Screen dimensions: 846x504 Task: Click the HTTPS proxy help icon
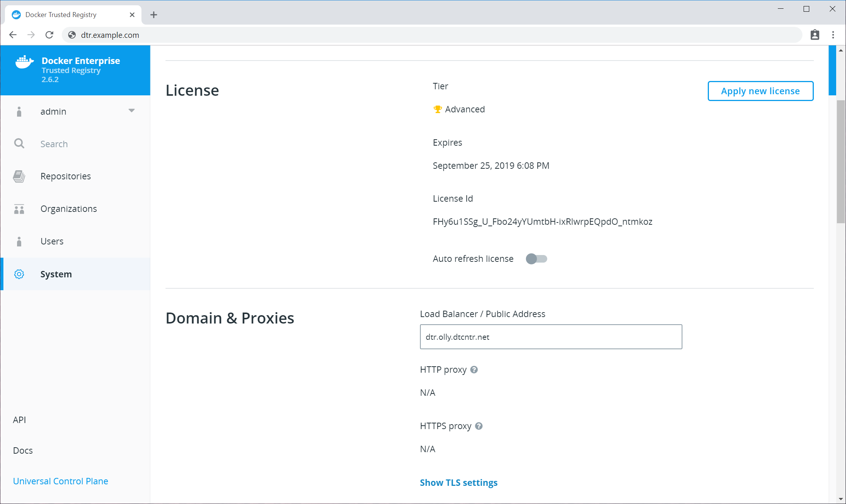pyautogui.click(x=479, y=426)
